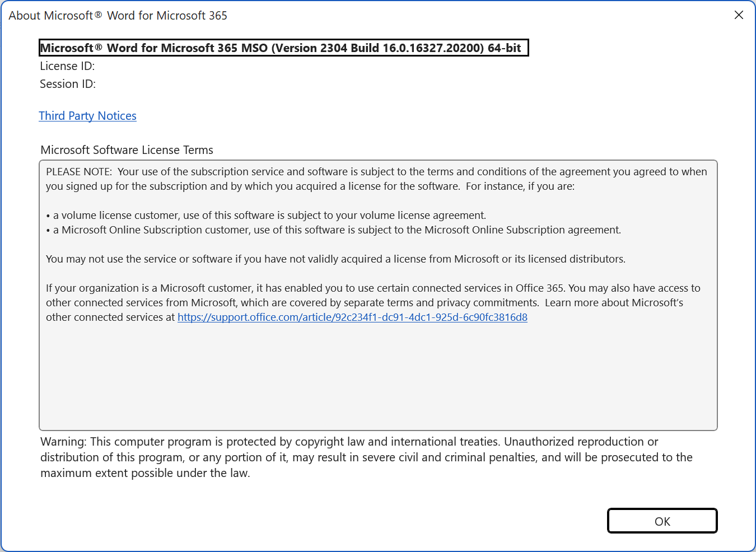The width and height of the screenshot is (756, 552).
Task: Click the Microsoft Online Subscription customer bullet
Action: coord(334,230)
